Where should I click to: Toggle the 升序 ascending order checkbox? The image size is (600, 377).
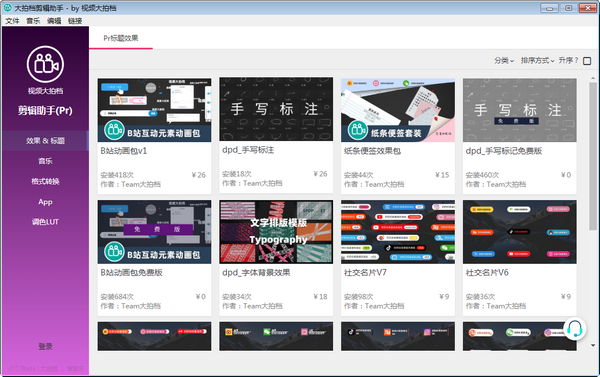click(x=587, y=61)
